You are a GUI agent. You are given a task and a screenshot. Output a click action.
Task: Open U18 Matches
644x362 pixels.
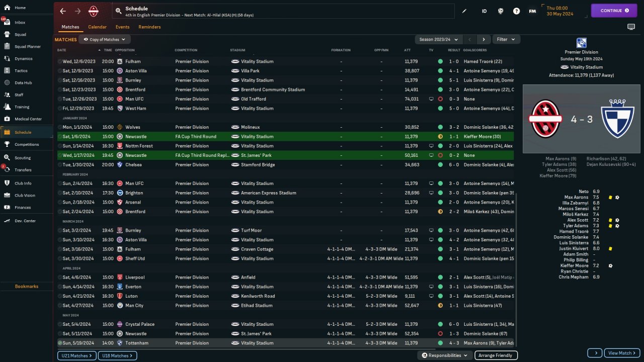(117, 355)
